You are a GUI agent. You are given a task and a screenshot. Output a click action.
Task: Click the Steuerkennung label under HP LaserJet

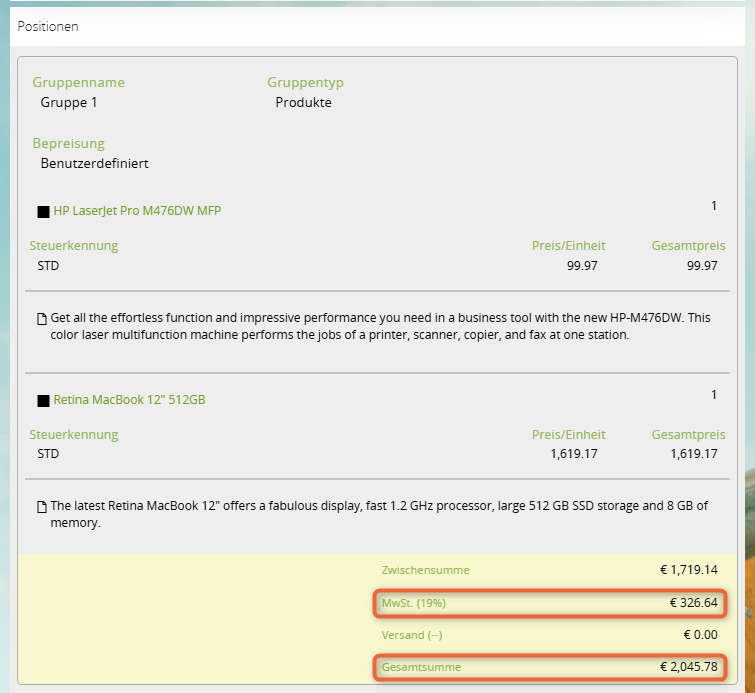[x=74, y=246]
